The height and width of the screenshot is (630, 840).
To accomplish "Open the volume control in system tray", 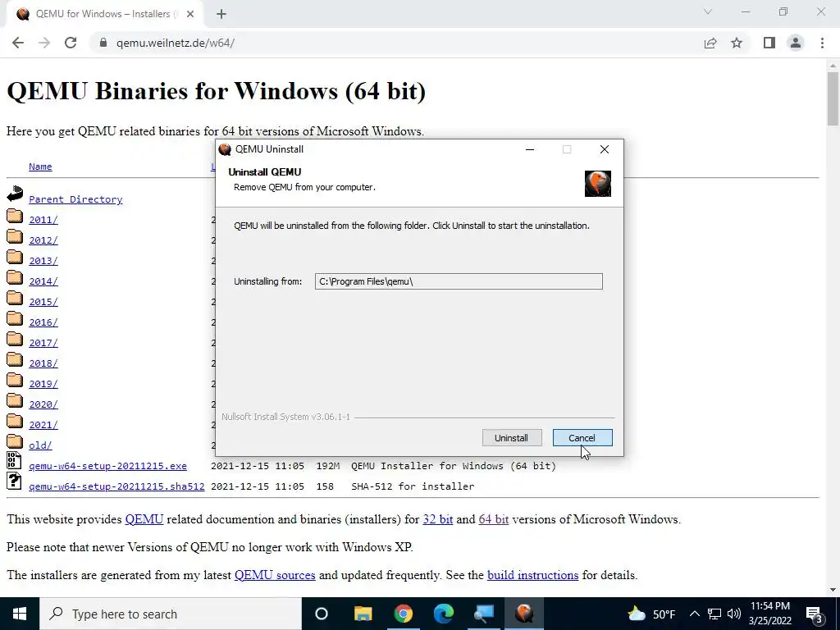I will (x=734, y=614).
